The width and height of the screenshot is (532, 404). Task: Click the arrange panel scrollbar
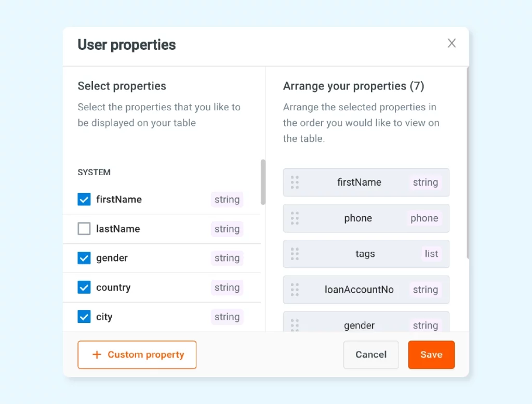[468, 163]
